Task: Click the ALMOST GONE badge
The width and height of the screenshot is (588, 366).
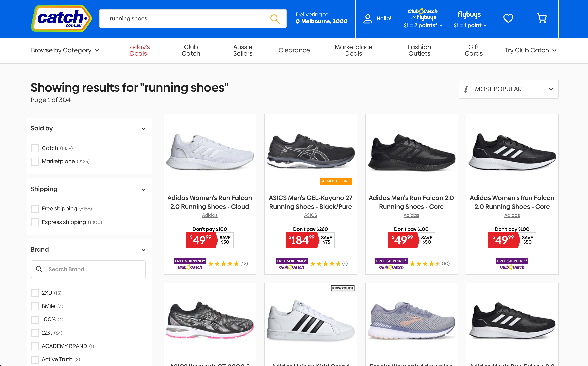Action: coord(336,181)
